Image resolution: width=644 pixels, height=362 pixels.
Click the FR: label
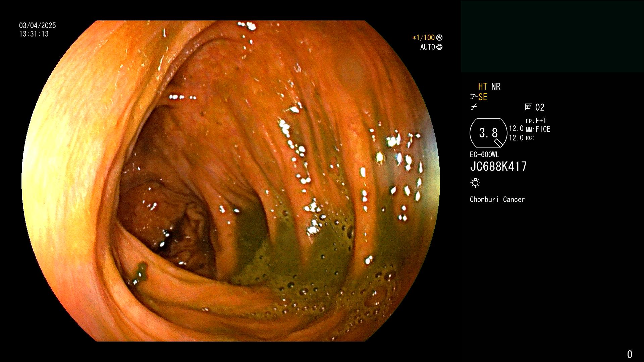(530, 121)
